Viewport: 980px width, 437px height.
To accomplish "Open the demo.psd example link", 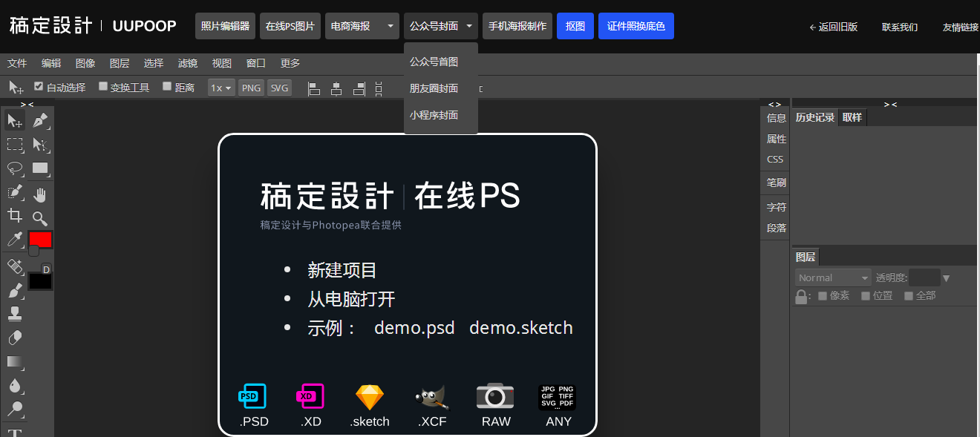I will [x=414, y=328].
